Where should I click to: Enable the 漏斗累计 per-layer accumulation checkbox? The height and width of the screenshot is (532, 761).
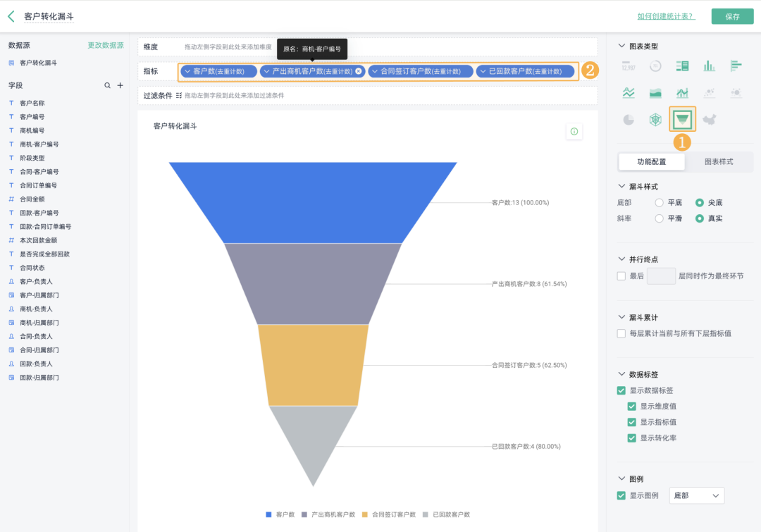pyautogui.click(x=621, y=333)
